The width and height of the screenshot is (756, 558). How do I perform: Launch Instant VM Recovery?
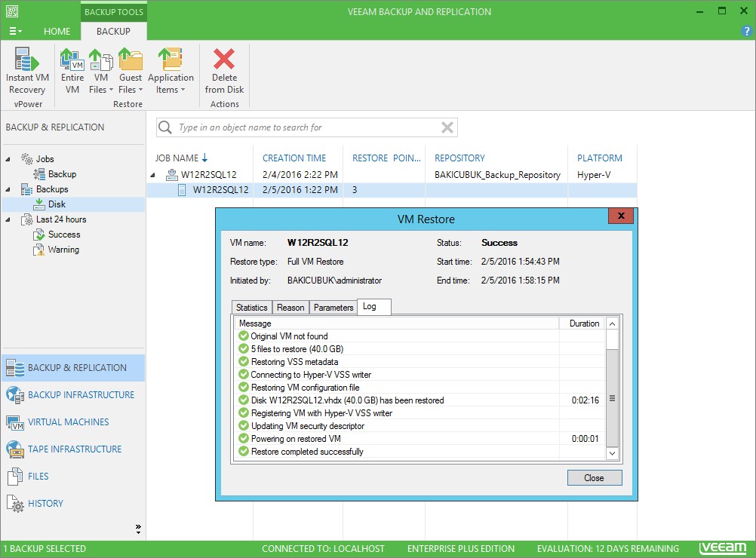(x=27, y=70)
